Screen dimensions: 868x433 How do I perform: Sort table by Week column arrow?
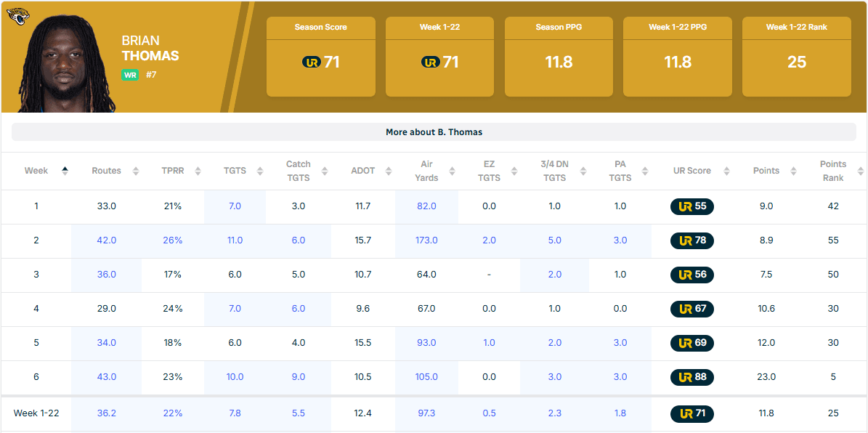[x=65, y=171]
